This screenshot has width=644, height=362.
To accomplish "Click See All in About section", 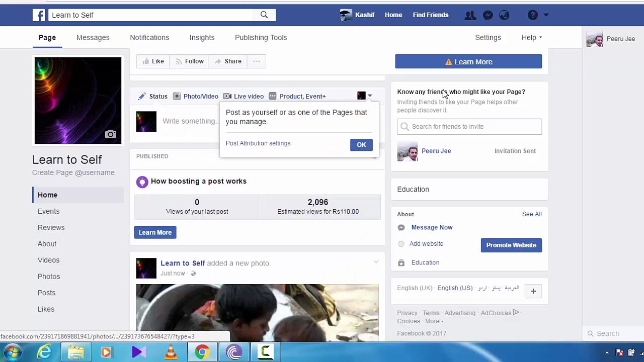I will point(532,214).
